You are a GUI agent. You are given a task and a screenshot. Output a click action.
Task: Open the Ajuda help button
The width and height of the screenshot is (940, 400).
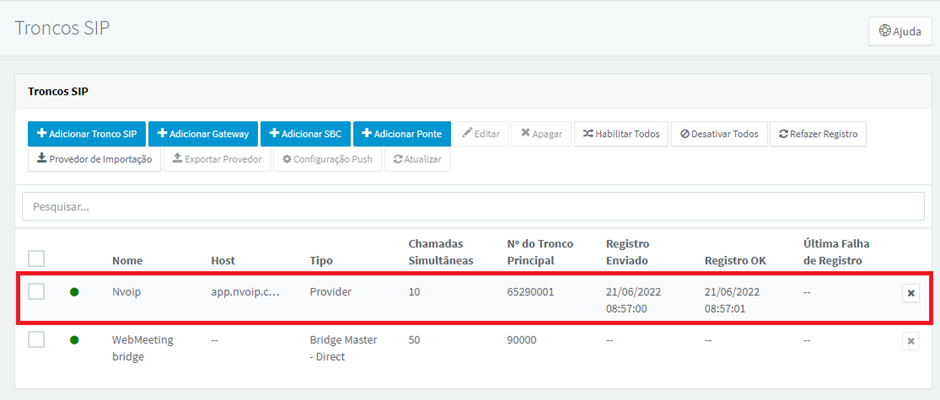click(899, 31)
